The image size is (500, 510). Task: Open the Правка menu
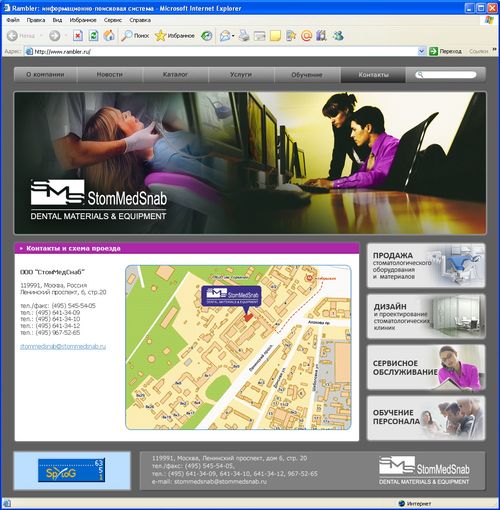tap(36, 20)
